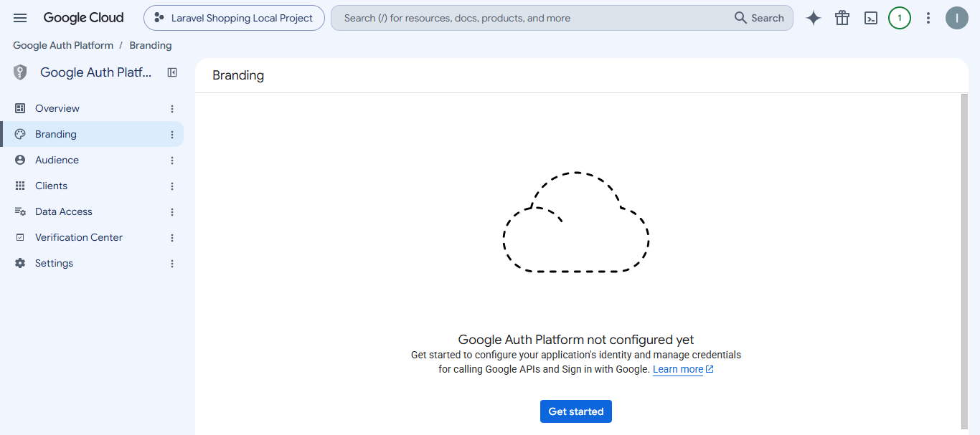Open the three-dot menu beside Branding
This screenshot has height=435, width=980.
coord(172,135)
